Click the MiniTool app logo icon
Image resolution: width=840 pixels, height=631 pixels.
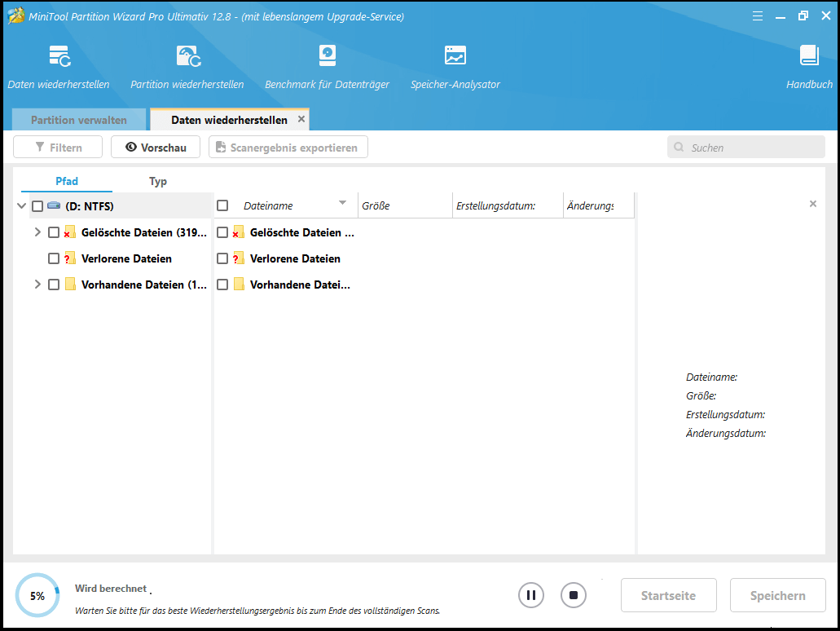click(15, 16)
